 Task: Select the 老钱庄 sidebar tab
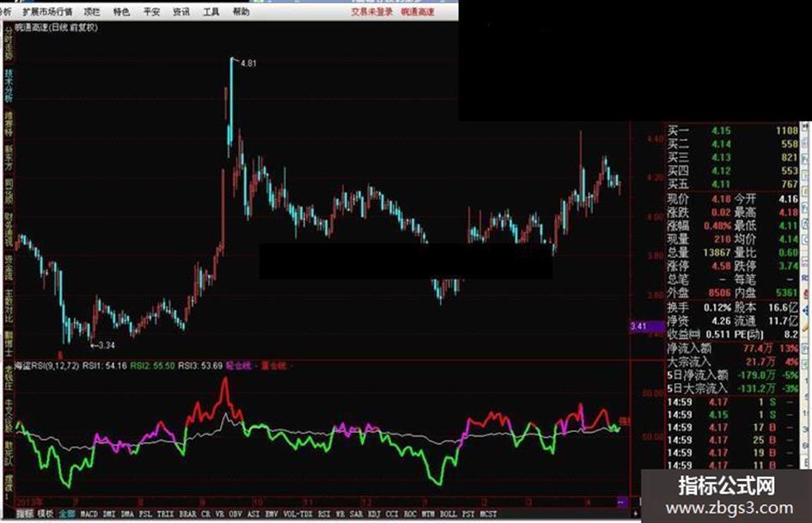(x=9, y=378)
